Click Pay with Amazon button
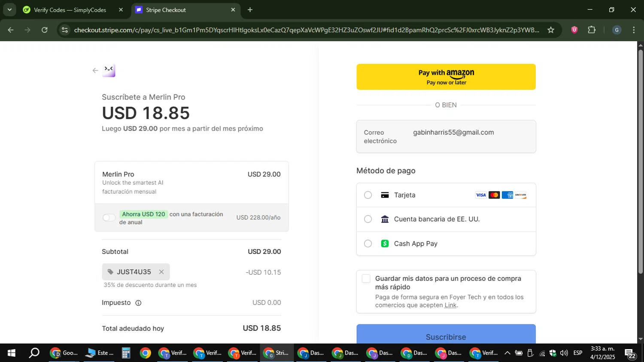The width and height of the screenshot is (644, 362). point(446,77)
